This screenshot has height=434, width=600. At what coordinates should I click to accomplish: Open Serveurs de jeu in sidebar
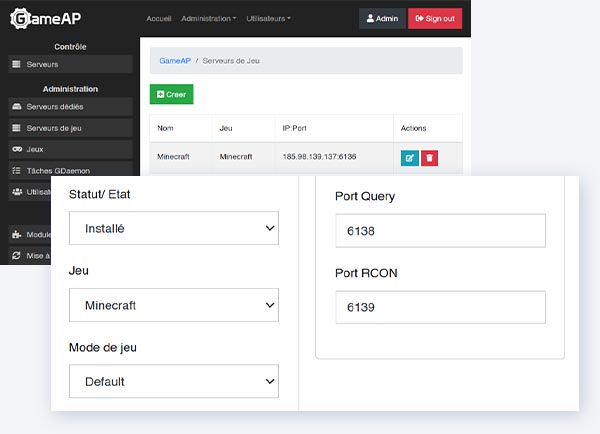[x=70, y=128]
